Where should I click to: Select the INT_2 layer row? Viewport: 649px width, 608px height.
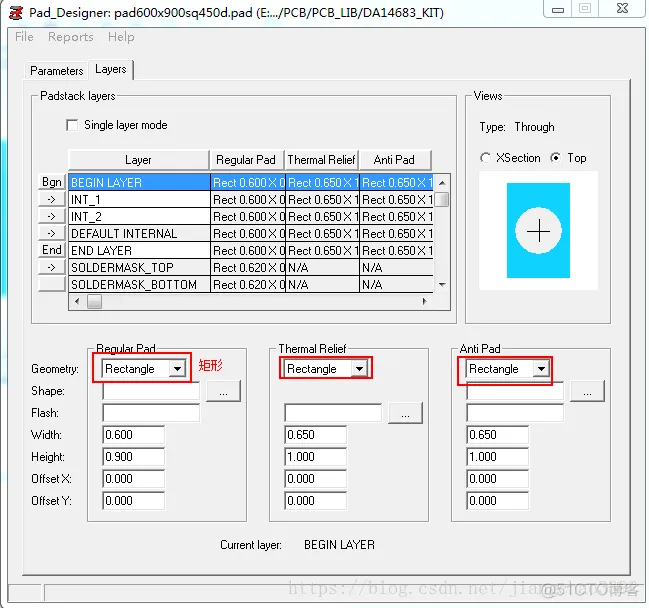coord(251,216)
